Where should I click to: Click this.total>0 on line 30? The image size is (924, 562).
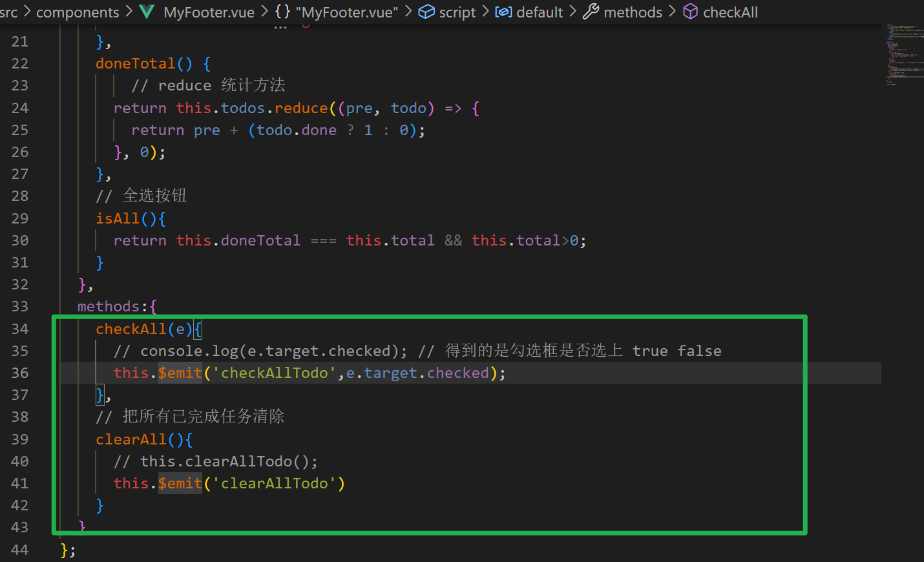[x=525, y=240]
